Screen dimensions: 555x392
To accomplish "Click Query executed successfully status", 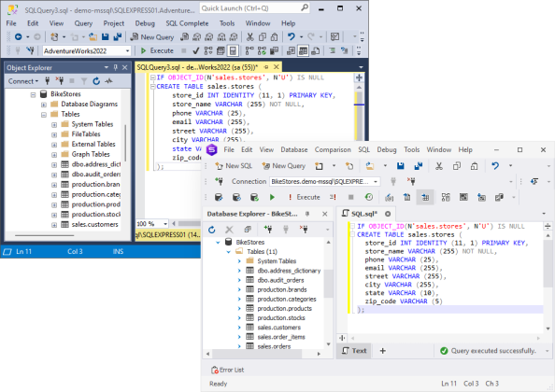I will (488, 351).
